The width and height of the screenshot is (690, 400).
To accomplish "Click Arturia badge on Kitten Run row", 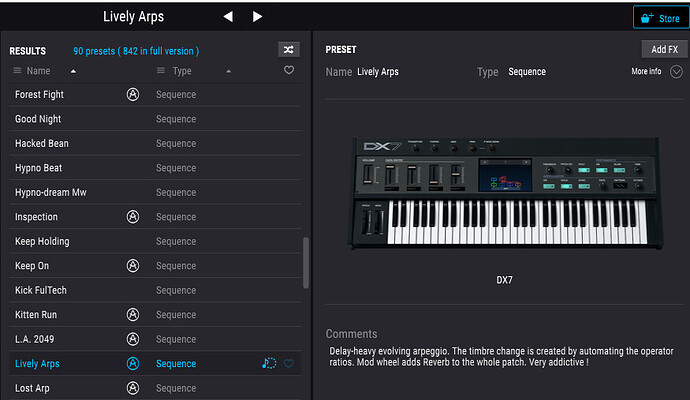I will 133,315.
